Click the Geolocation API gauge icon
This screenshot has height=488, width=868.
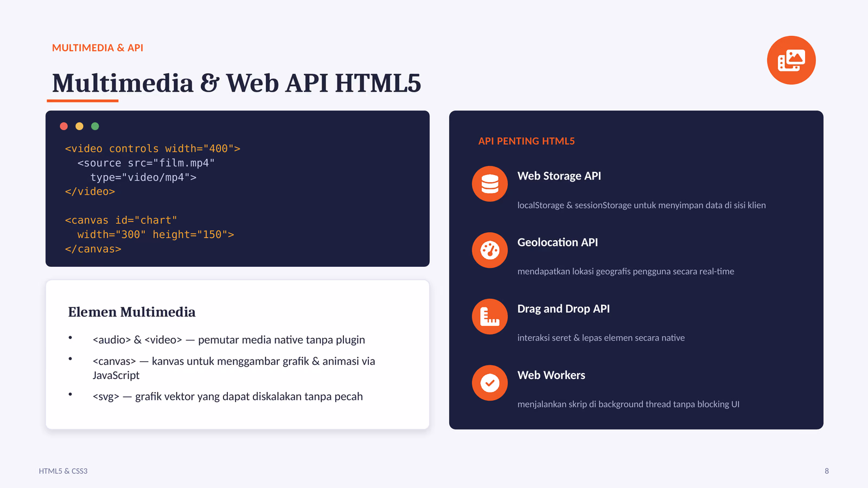pos(490,250)
